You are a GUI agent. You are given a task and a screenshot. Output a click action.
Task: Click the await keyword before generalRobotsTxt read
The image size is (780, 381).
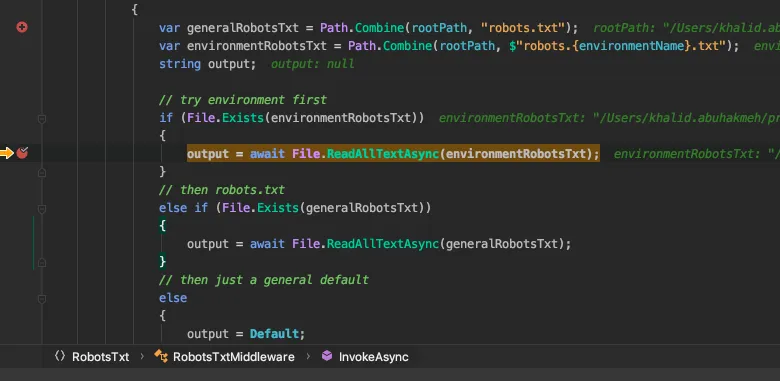(267, 244)
